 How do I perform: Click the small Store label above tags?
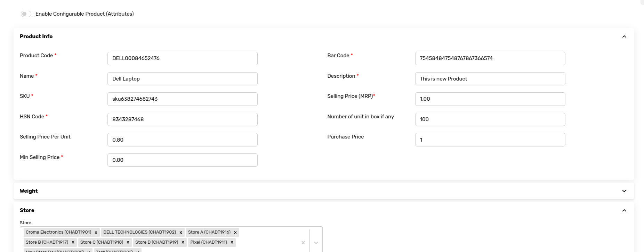(x=25, y=223)
